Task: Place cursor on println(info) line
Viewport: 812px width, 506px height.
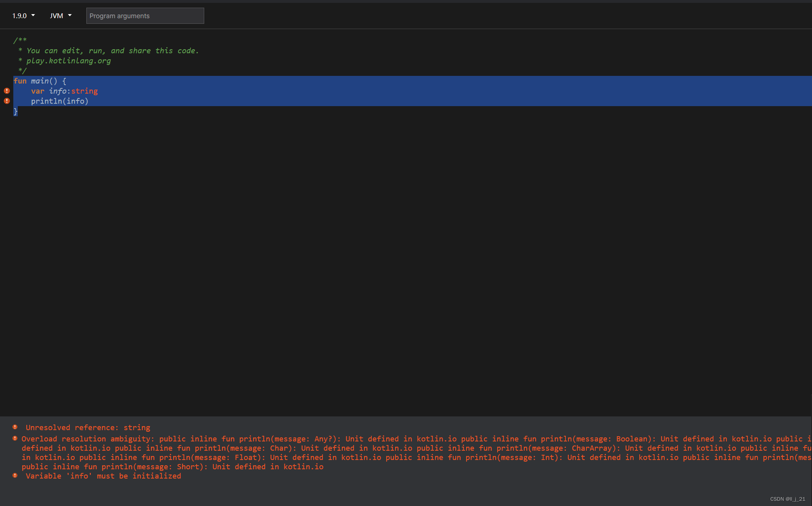Action: click(x=59, y=101)
